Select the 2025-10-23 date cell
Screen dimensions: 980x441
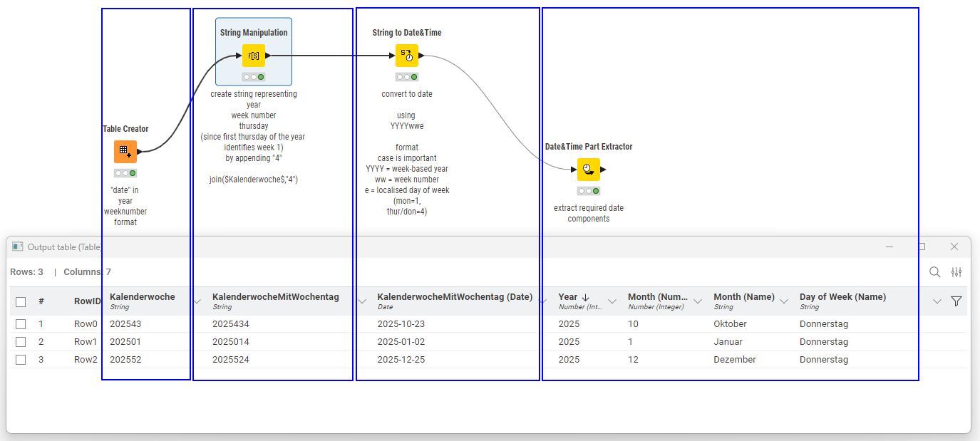(x=401, y=324)
